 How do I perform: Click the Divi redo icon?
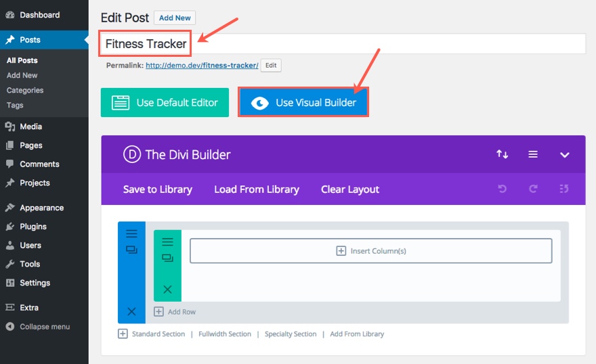[x=533, y=189]
